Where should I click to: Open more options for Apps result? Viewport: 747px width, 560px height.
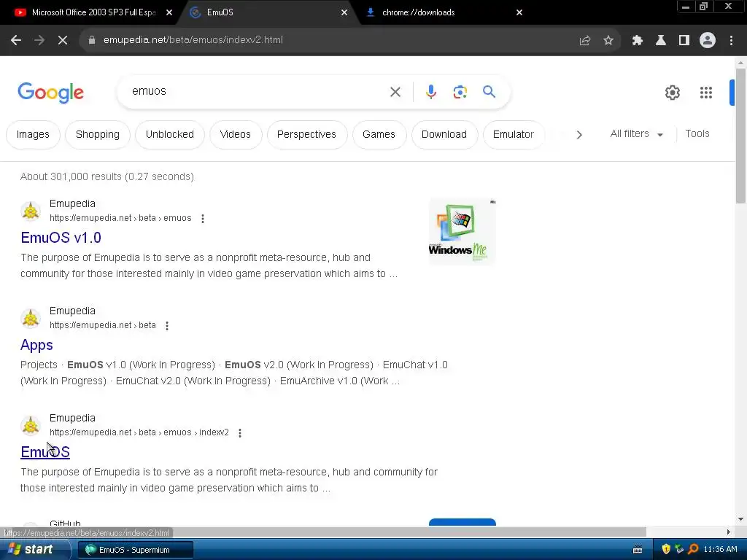click(x=167, y=326)
